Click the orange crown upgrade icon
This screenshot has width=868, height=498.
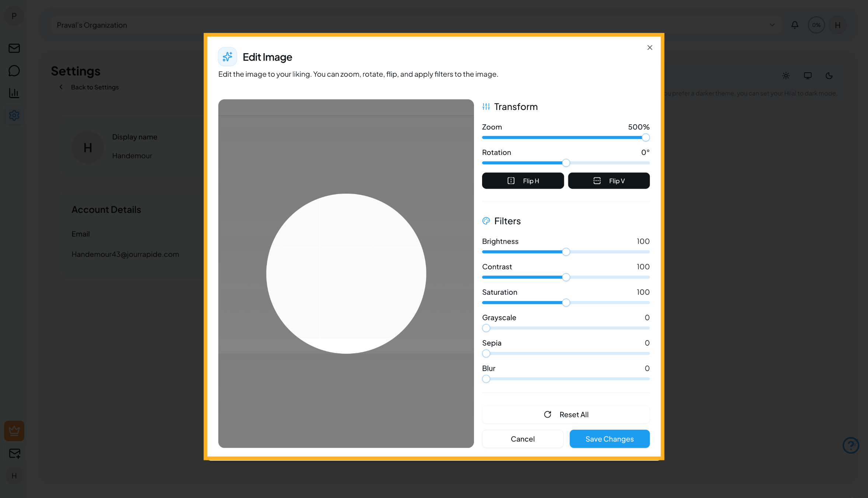click(x=14, y=430)
